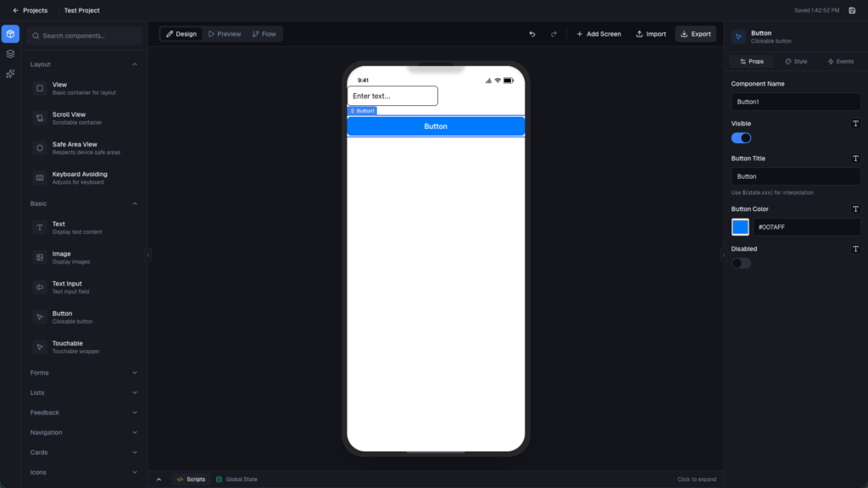Click the redo arrow icon
Screen dimensions: 868x488
pos(554,34)
